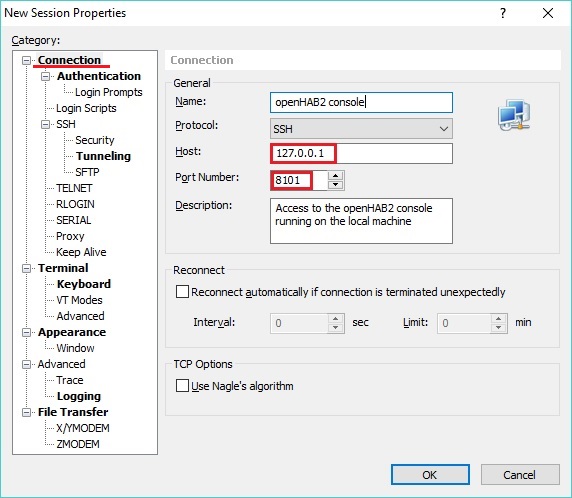Collapse the Terminal tree node
Image resolution: width=572 pixels, height=498 pixels.
(26, 268)
